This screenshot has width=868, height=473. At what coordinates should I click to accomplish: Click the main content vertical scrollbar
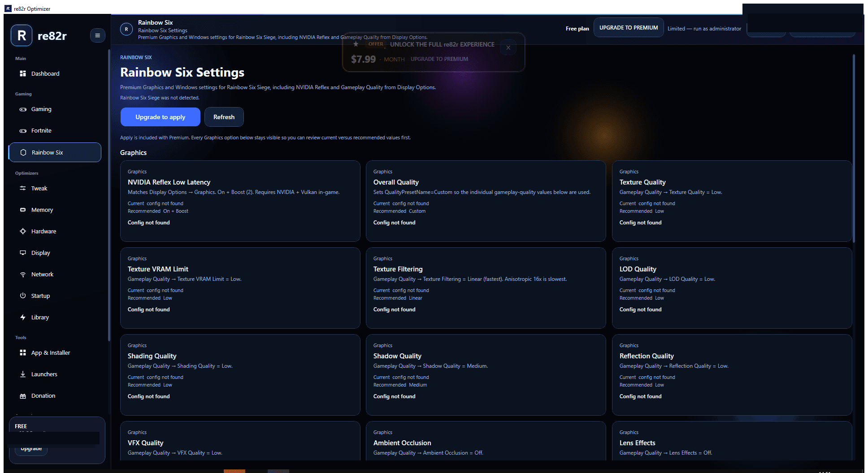[x=854, y=148]
